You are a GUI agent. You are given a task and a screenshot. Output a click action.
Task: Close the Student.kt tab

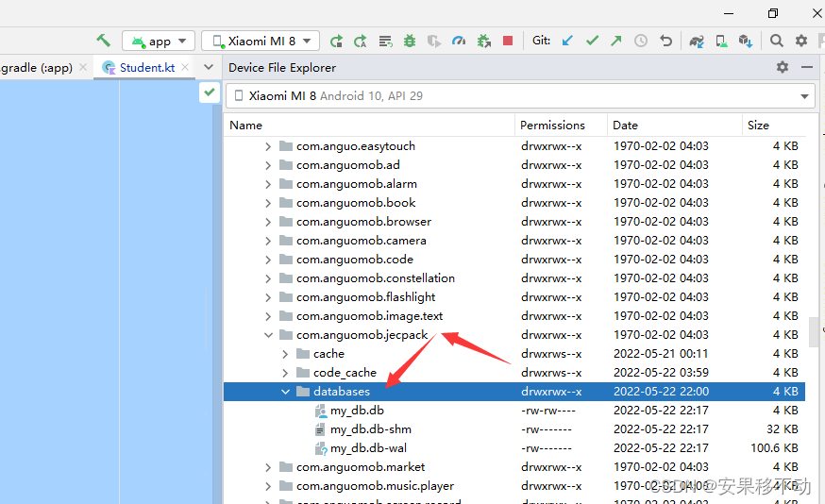(x=185, y=67)
